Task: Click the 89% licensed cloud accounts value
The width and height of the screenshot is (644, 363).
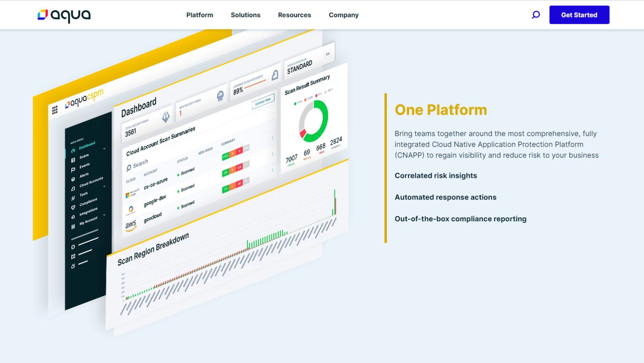Action: pyautogui.click(x=238, y=91)
